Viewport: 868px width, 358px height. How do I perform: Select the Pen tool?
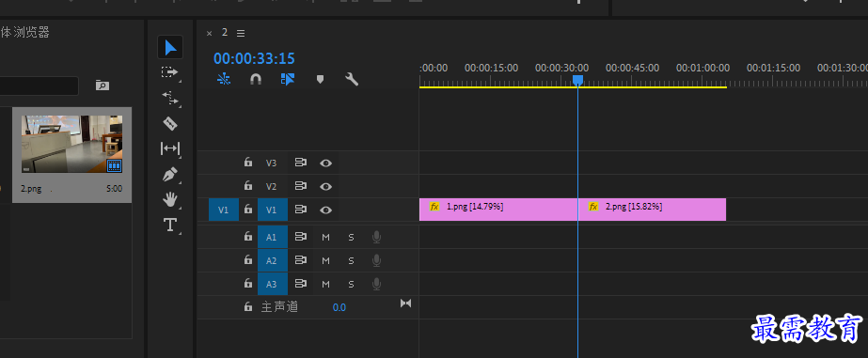point(170,174)
